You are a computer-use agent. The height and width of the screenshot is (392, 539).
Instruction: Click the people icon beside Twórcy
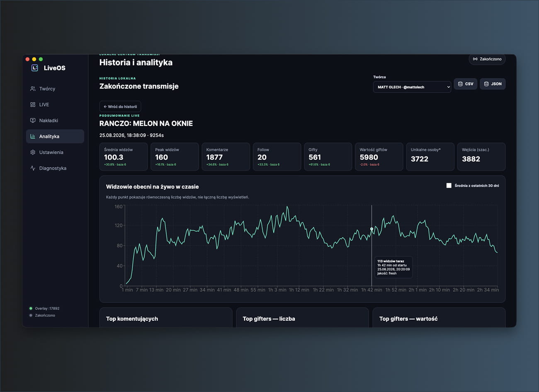tap(33, 89)
